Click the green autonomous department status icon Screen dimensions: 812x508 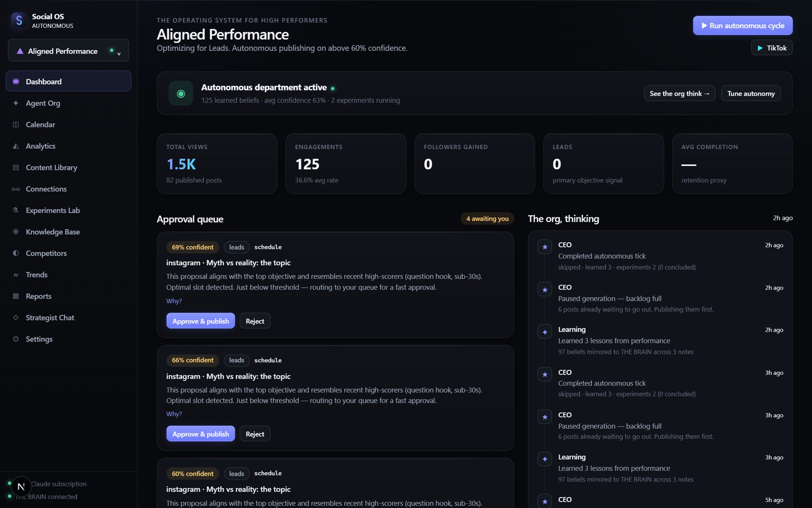tap(181, 93)
